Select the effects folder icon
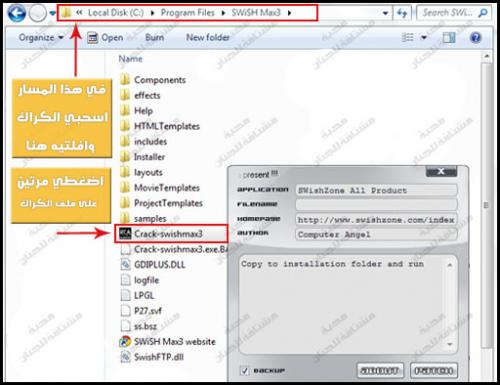500x385 pixels. [125, 95]
